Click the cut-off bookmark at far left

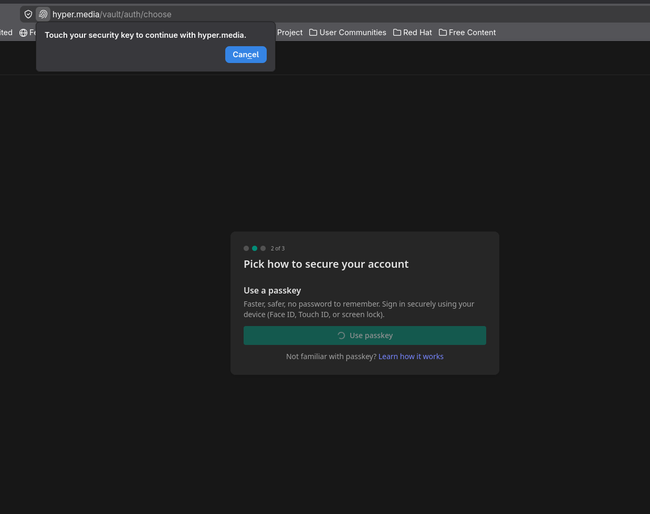click(x=6, y=32)
